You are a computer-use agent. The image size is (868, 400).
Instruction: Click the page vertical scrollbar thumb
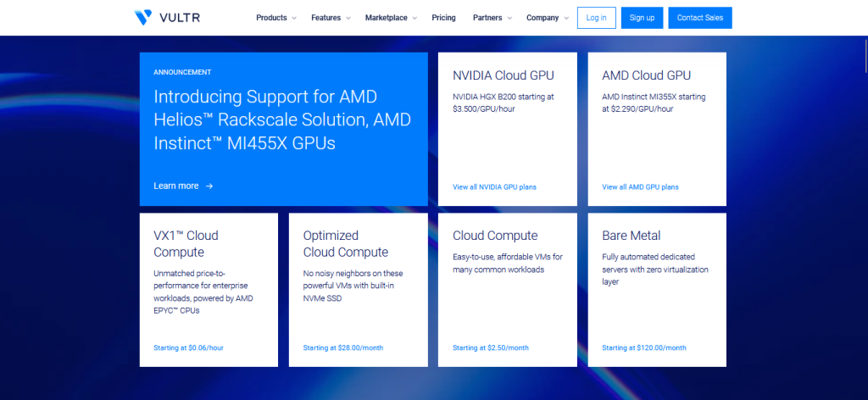pos(865,54)
